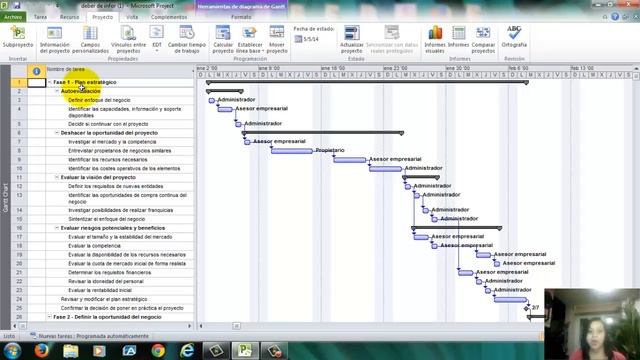Select task Evaluar la rentabilidad inicial
The height and width of the screenshot is (360, 640).
(100, 291)
